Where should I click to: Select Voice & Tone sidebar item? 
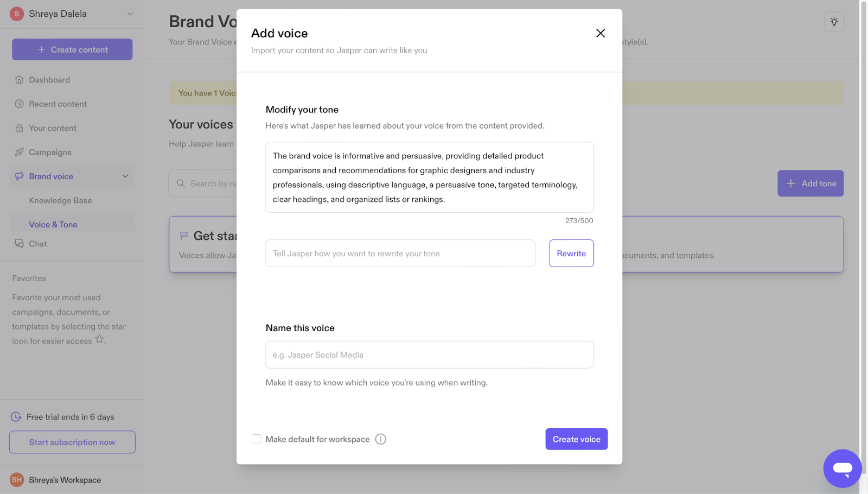[53, 224]
